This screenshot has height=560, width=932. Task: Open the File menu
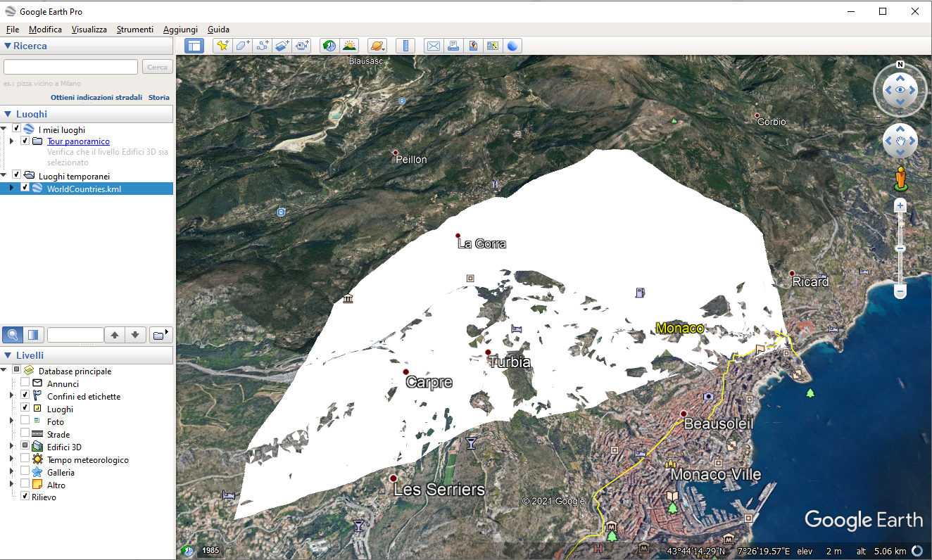tap(13, 30)
